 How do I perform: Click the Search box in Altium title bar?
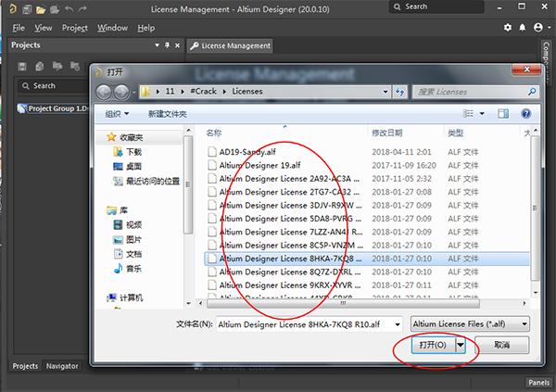(436, 6)
